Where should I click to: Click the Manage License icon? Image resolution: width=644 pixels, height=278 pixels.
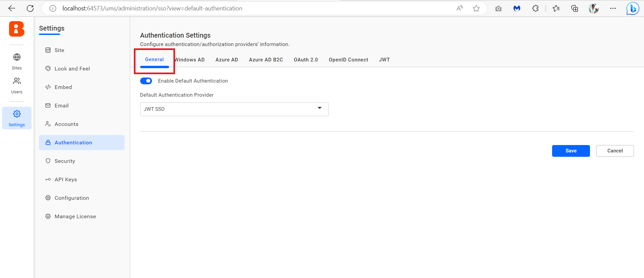coord(48,216)
